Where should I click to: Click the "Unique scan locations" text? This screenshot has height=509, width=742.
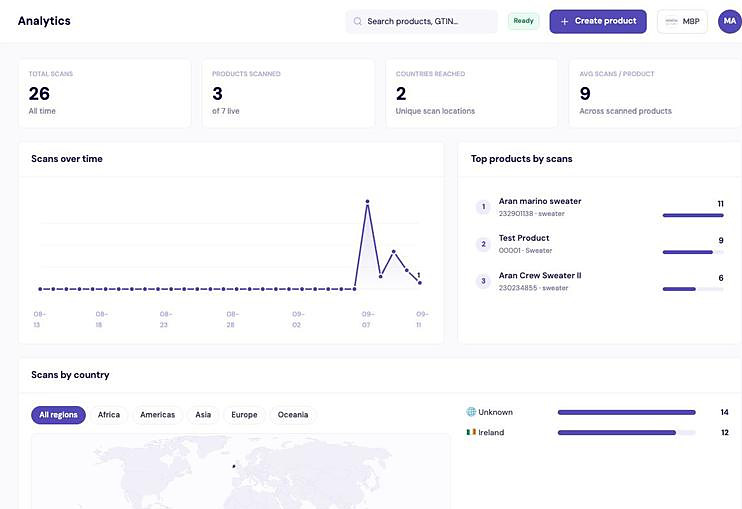tap(435, 111)
